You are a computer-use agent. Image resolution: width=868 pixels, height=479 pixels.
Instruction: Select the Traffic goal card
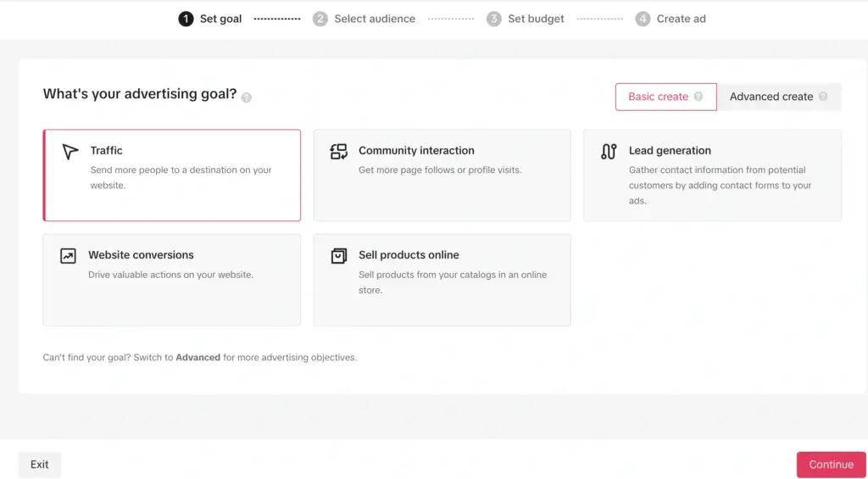pyautogui.click(x=172, y=175)
